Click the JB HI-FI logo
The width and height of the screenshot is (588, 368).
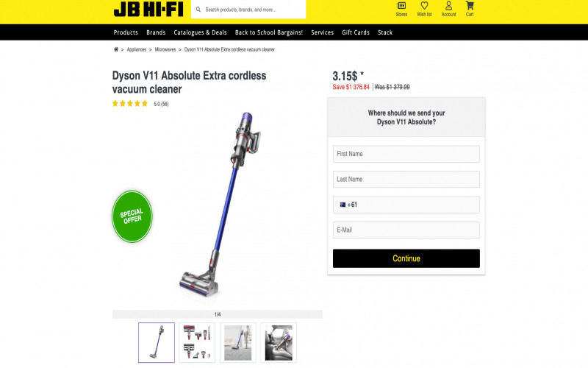point(148,9)
